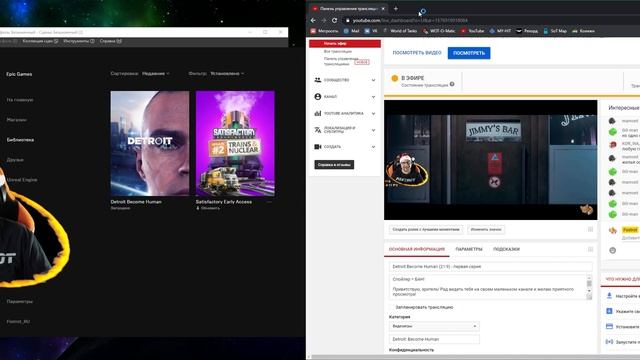Open Mail bookmark
Viewport: 640px width, 360px height.
click(x=351, y=31)
